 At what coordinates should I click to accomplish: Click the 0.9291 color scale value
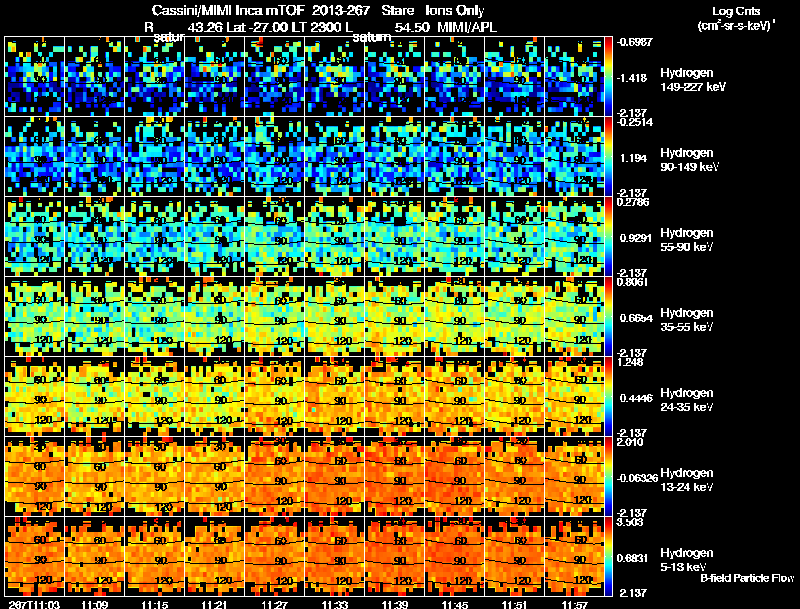[x=635, y=238]
